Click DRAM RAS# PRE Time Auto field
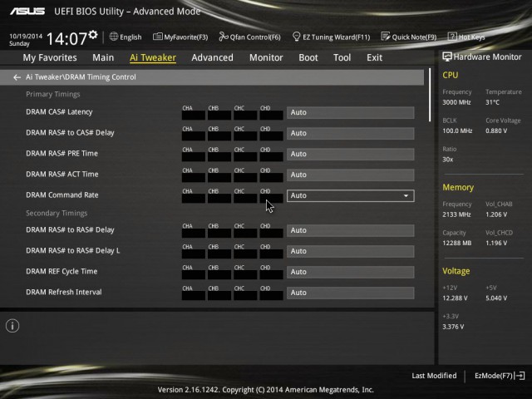The height and width of the screenshot is (399, 532). click(351, 154)
